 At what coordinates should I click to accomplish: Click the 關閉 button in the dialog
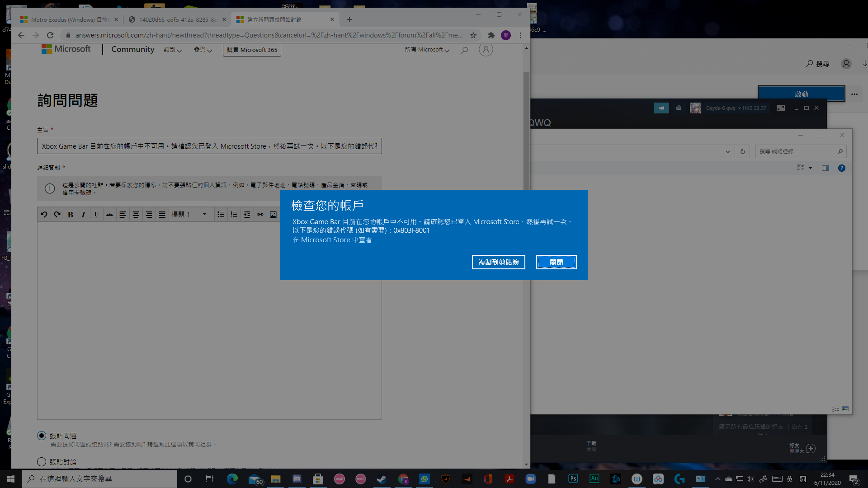point(556,262)
